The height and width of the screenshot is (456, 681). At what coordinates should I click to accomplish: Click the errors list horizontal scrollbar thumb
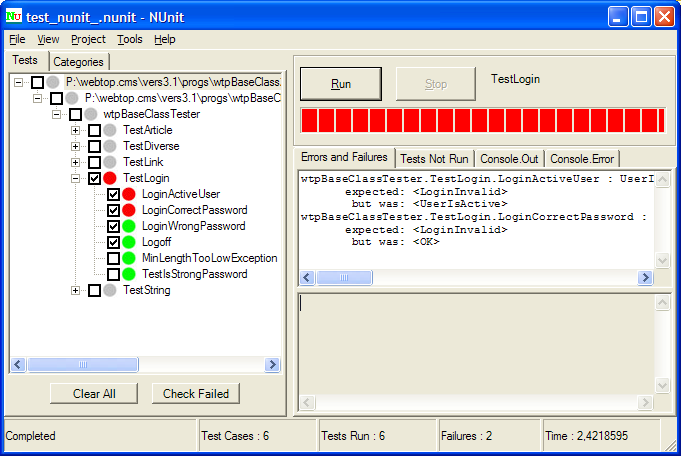point(344,277)
